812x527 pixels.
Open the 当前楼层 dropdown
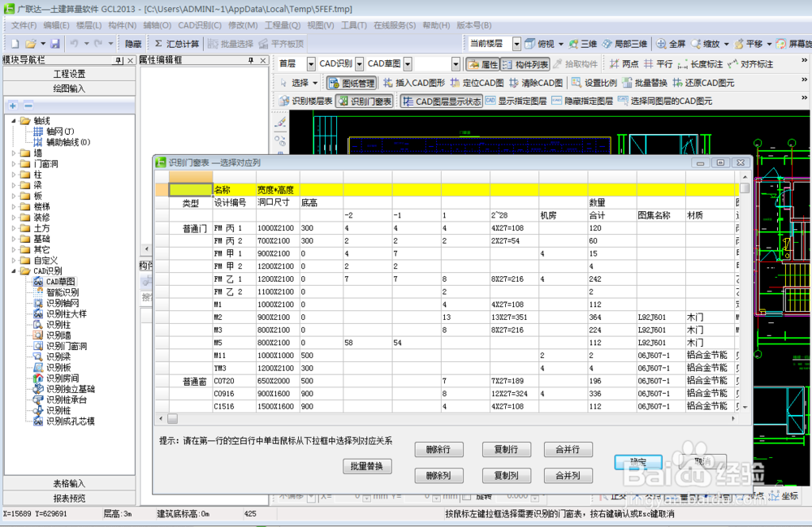(516, 44)
